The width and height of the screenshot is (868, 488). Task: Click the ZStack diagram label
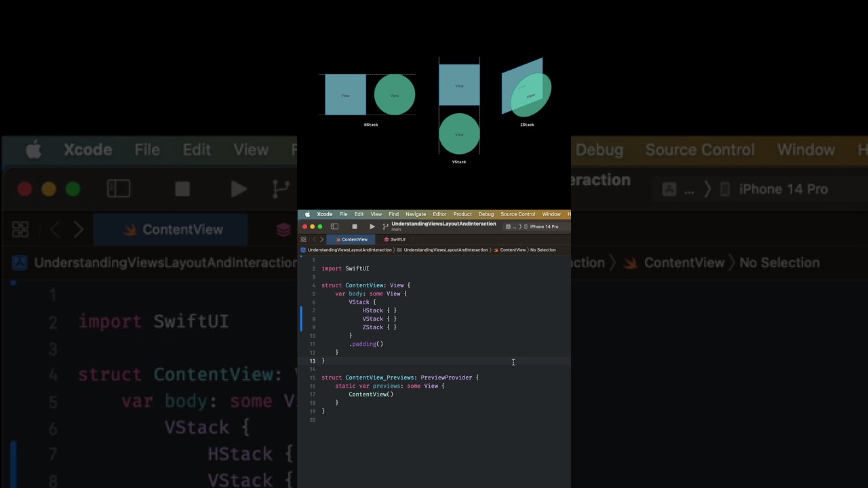click(527, 125)
